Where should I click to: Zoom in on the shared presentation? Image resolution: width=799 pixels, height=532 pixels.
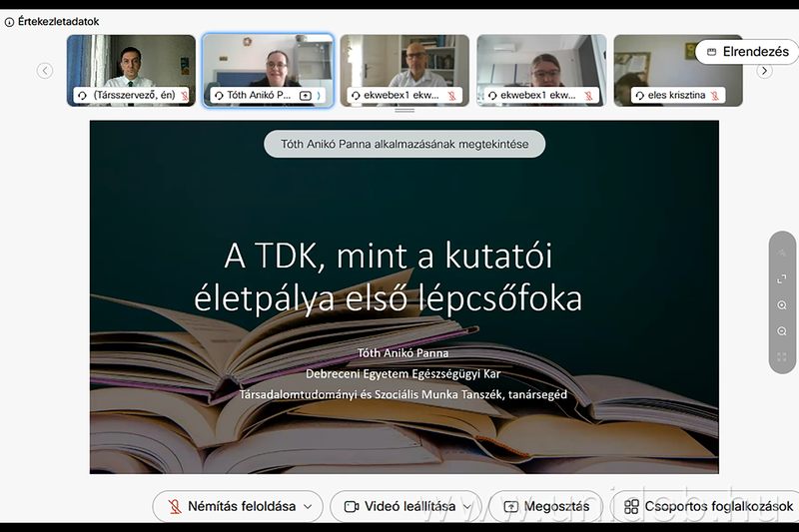pos(782,304)
